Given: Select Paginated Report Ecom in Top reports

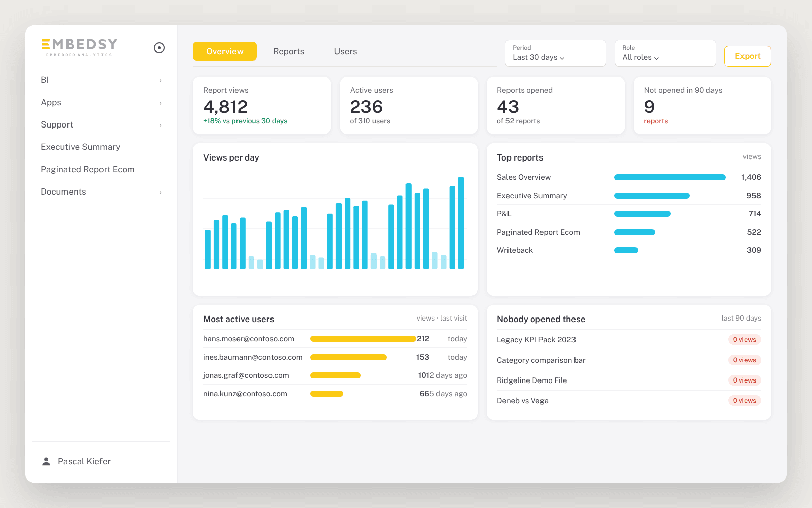Looking at the screenshot, I should (x=629, y=232).
